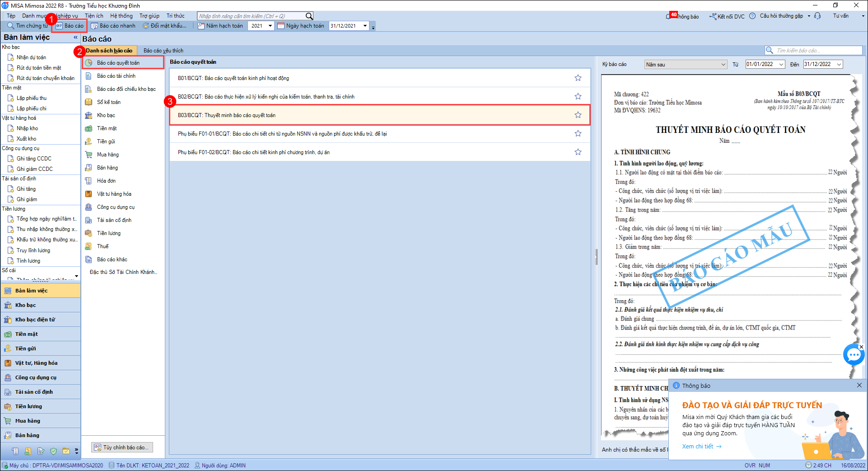This screenshot has height=471, width=868.
Task: Click the floating chat support bubble
Action: point(854,355)
